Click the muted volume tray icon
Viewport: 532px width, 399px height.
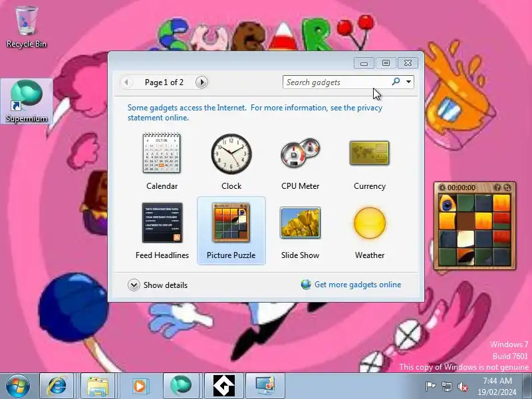click(x=462, y=386)
